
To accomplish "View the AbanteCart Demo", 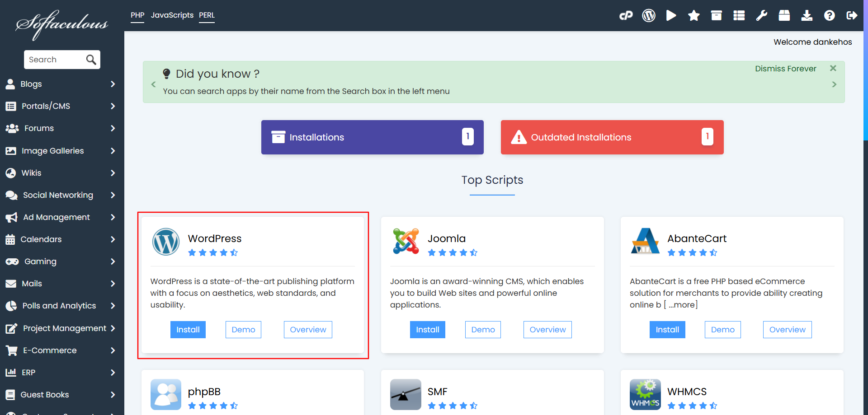I will point(722,330).
